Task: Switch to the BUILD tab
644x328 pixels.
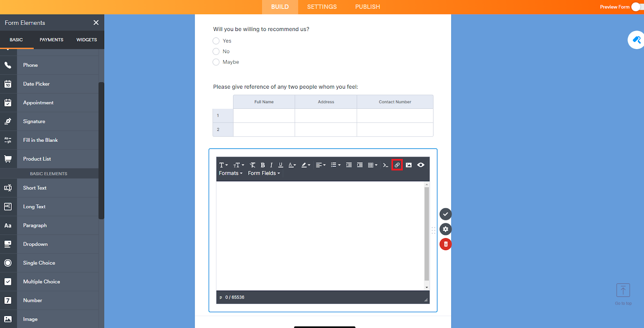Action: (280, 7)
